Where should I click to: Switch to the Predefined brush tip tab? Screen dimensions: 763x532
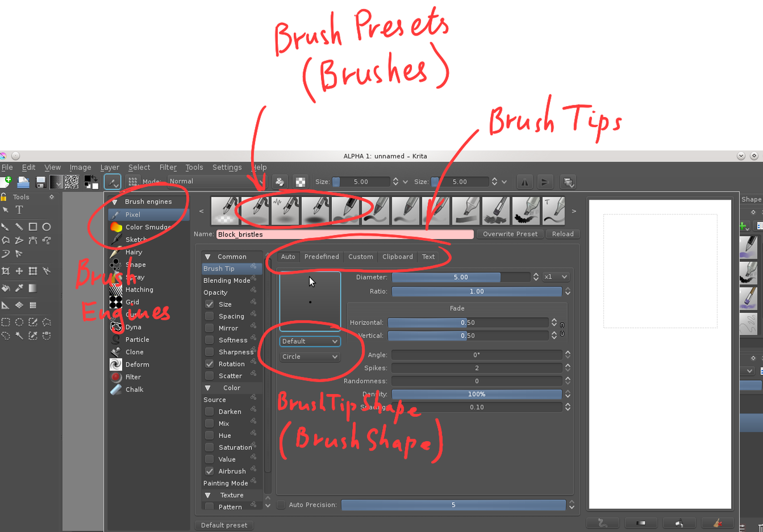(x=321, y=257)
